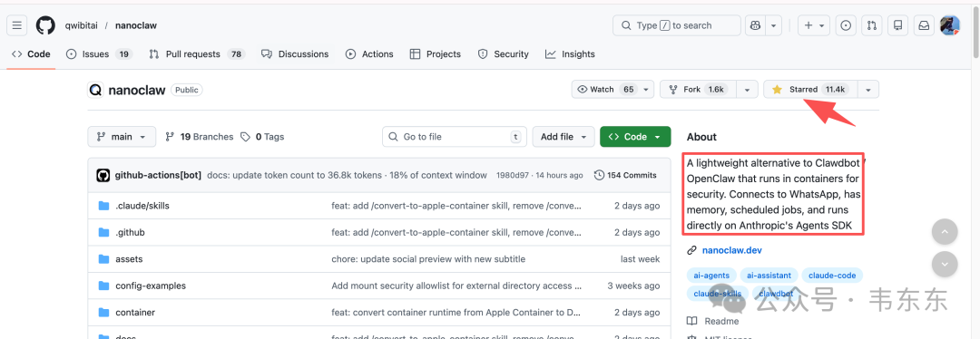980x339 pixels.
Task: Select the ai-agents topic tag
Action: [x=711, y=276]
